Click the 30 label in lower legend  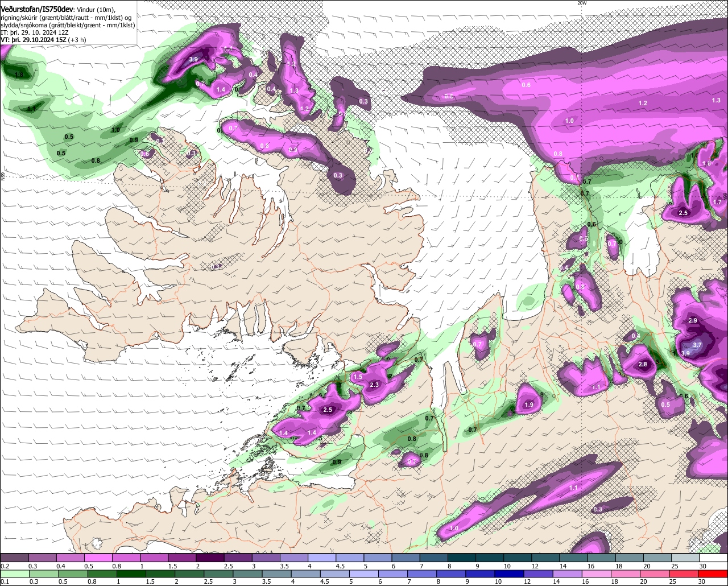coord(702,582)
